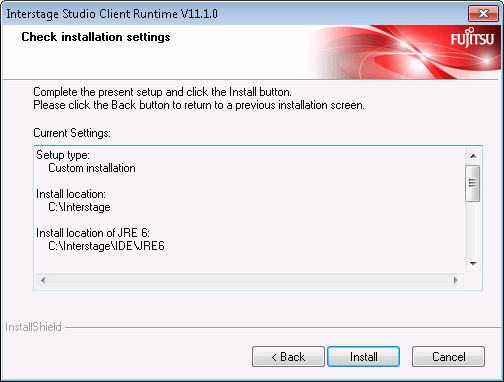This screenshot has height=382, width=504.
Task: Close the Interstage Studio installer window
Action: coord(483,13)
